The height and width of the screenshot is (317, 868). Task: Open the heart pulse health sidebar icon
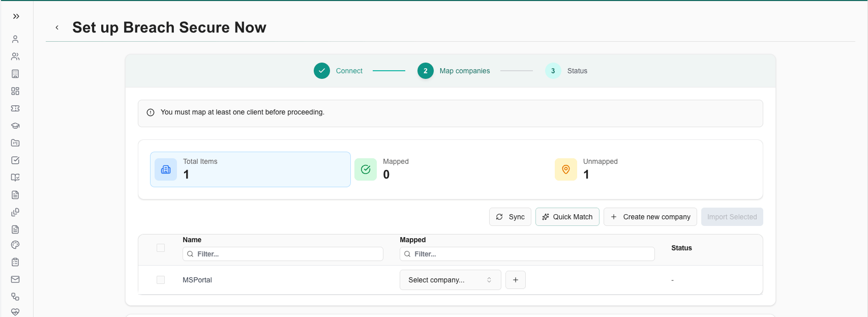coord(15,312)
